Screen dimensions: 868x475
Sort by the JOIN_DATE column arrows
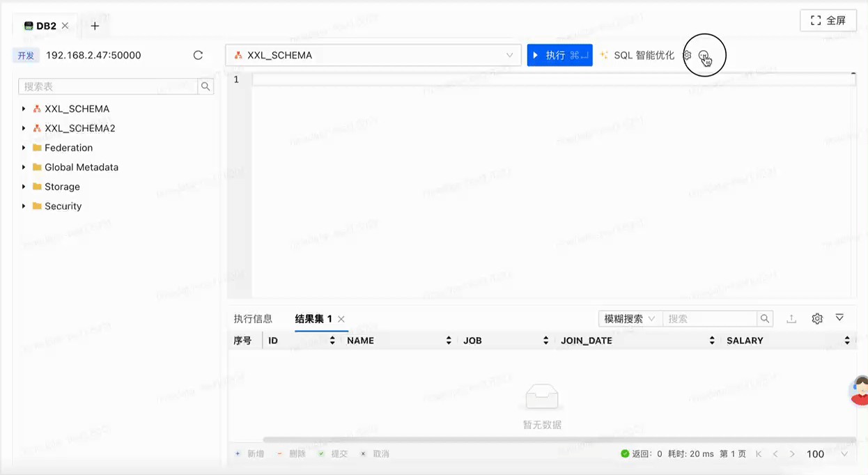coord(712,341)
